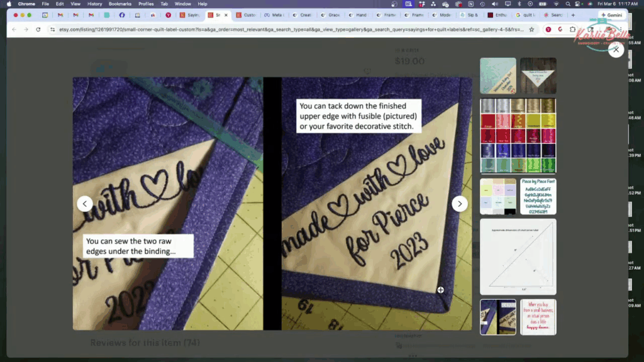Select the small business happy dance thumbnail
Screen dimensions: 644x362
(538, 317)
